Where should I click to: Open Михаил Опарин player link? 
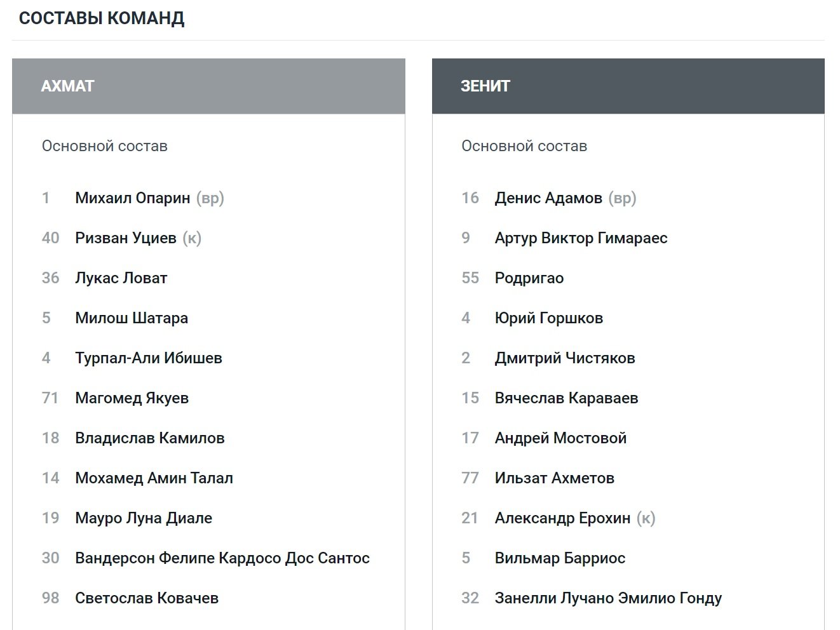point(132,198)
